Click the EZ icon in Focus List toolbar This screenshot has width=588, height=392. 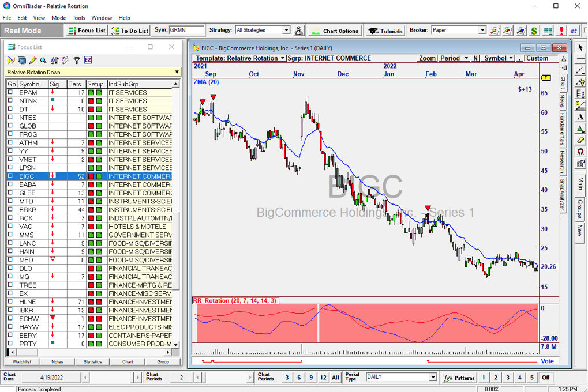88,61
